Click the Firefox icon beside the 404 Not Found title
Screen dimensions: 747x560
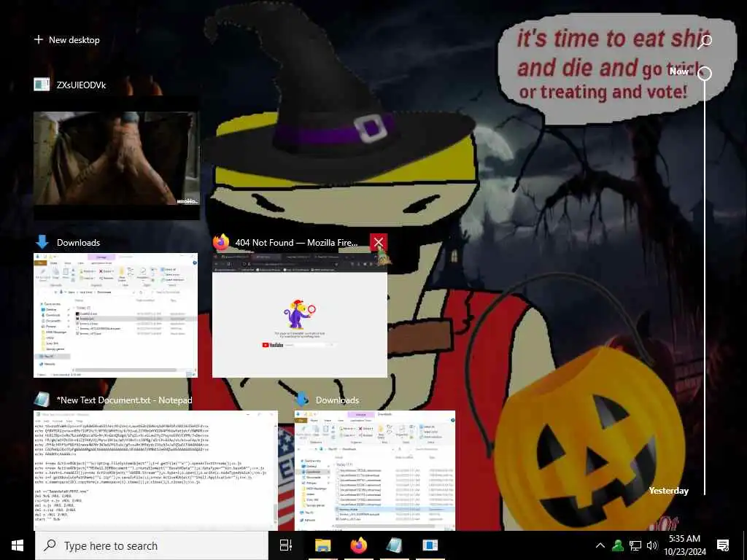(x=221, y=242)
